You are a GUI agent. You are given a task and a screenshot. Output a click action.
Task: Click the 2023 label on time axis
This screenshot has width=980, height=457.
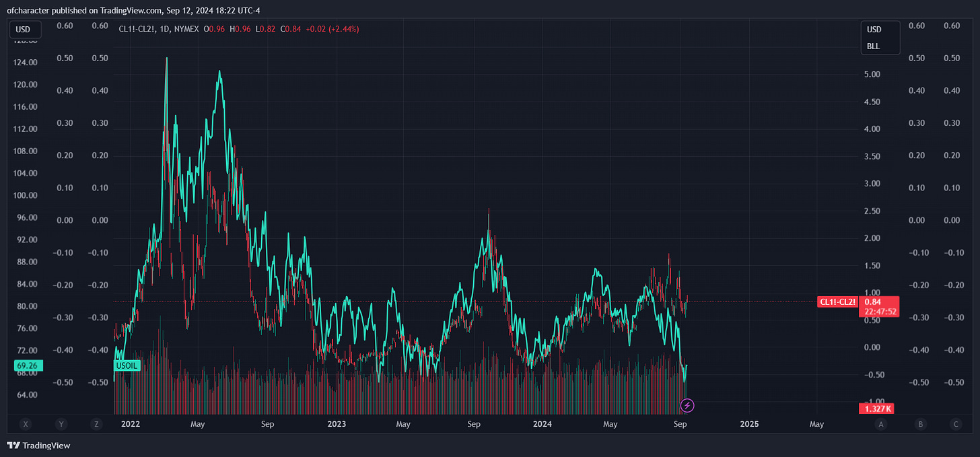[336, 424]
